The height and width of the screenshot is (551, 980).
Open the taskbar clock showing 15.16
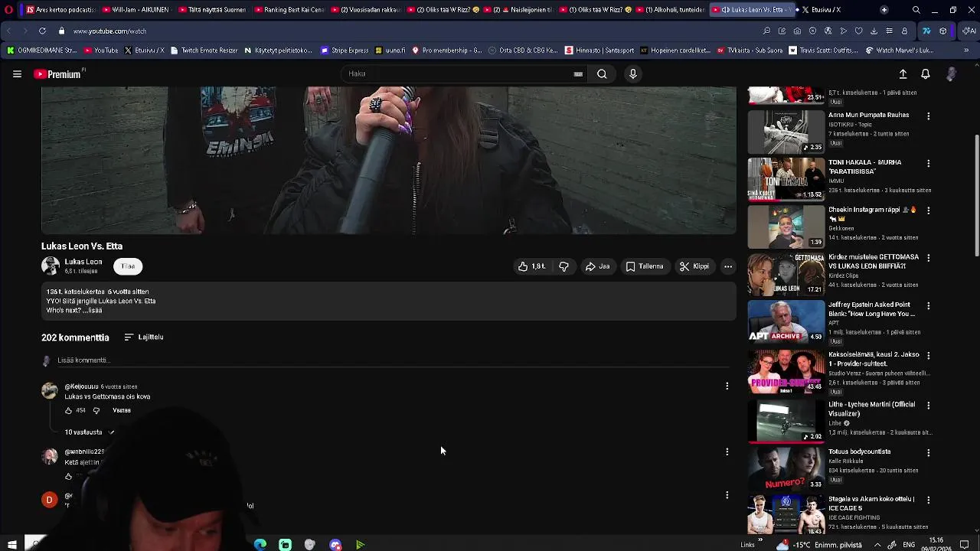click(936, 545)
